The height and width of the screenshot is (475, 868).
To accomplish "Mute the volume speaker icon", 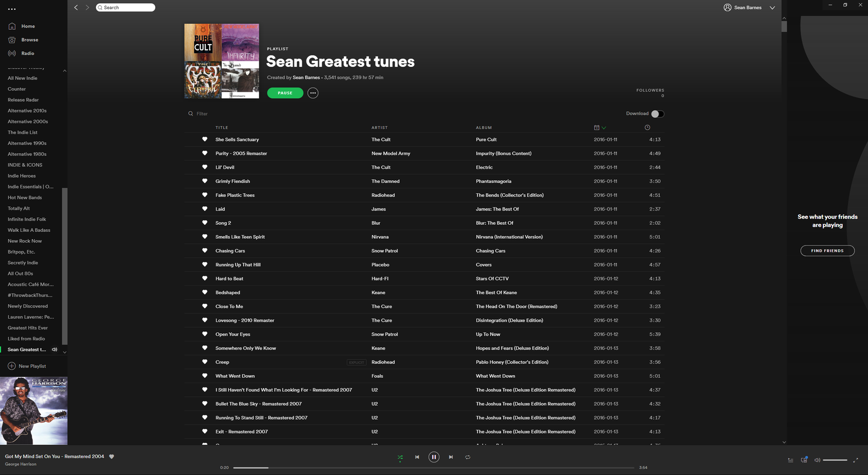I will pyautogui.click(x=817, y=460).
